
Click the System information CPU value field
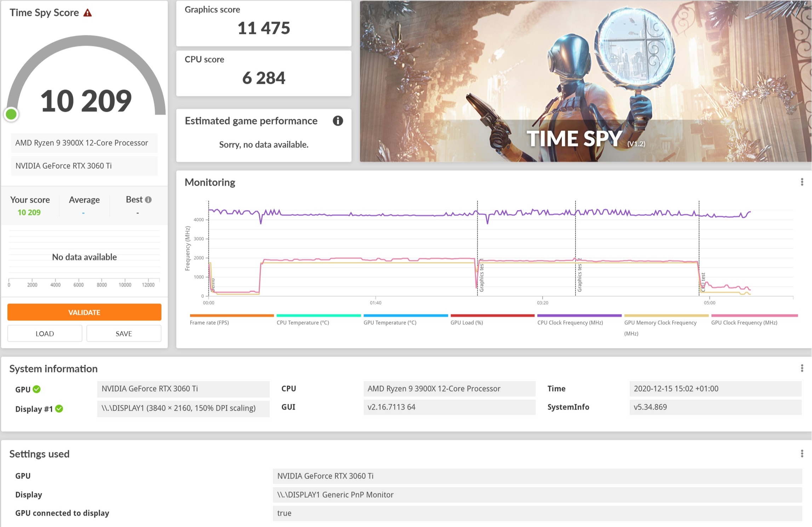450,389
